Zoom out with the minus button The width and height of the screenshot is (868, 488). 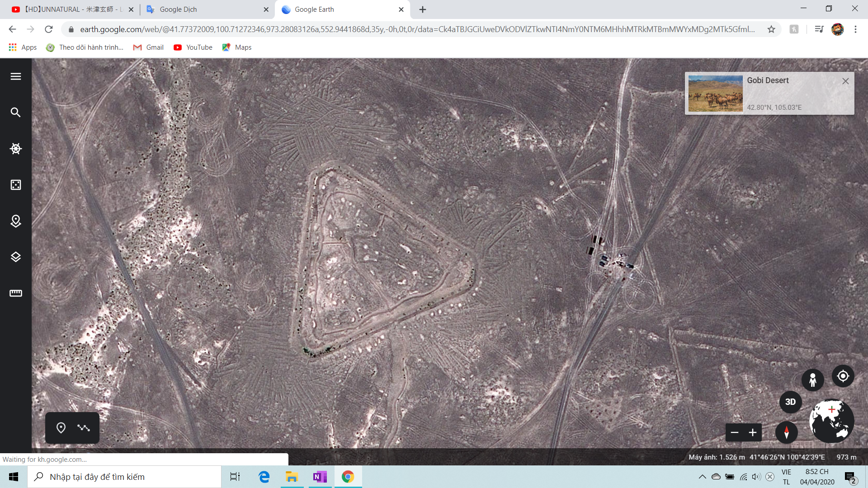click(x=735, y=432)
